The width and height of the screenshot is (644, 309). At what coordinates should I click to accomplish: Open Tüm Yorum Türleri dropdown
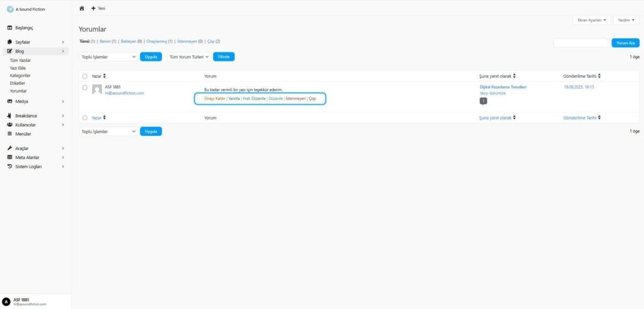click(x=188, y=56)
